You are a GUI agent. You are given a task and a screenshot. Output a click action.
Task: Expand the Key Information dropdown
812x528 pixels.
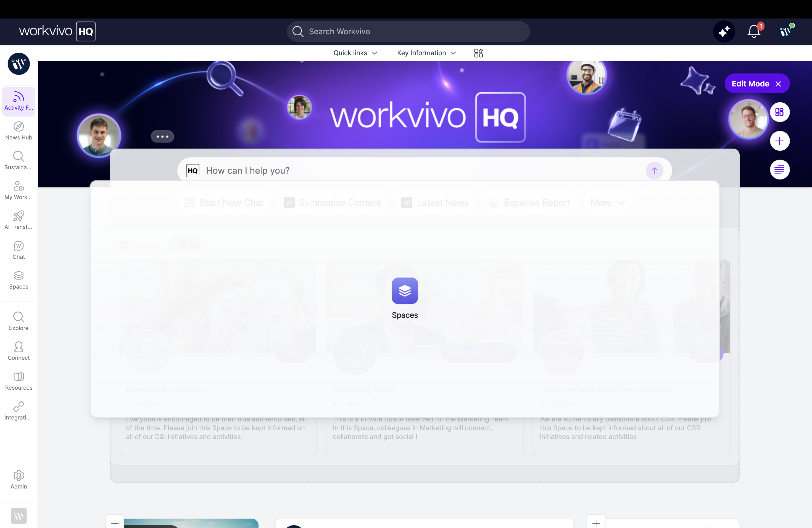[426, 53]
